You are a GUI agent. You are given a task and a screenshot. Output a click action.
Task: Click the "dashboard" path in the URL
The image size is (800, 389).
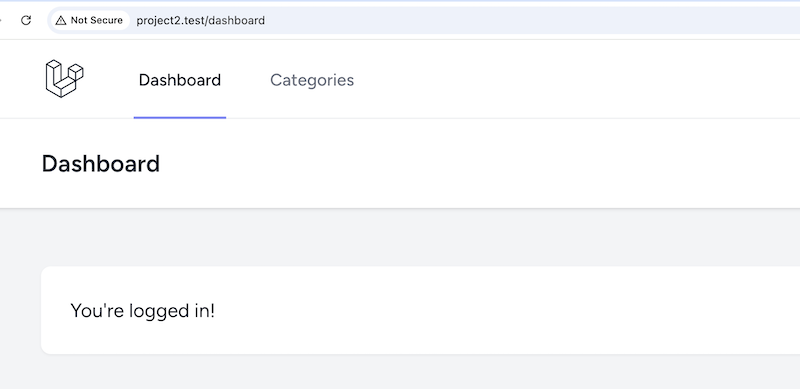pos(237,20)
